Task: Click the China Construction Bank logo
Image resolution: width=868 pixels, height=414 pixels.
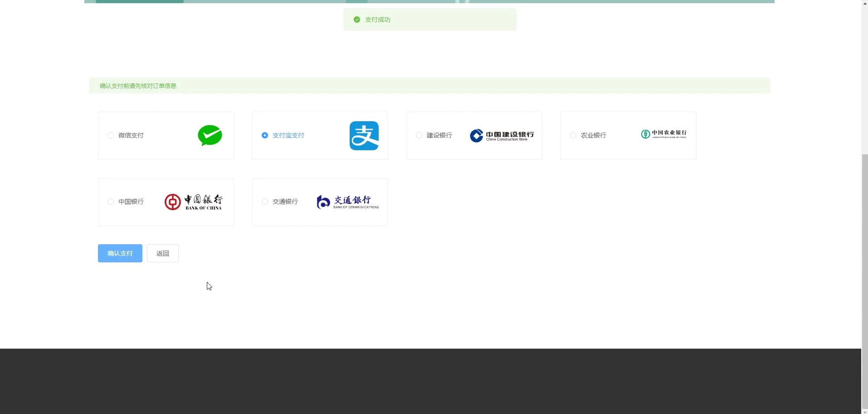Action: pyautogui.click(x=502, y=136)
